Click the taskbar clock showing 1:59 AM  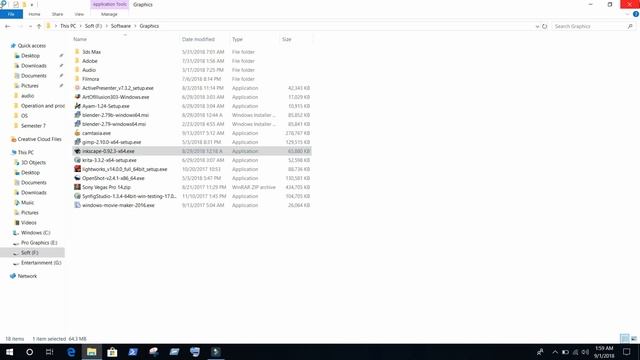(x=604, y=352)
